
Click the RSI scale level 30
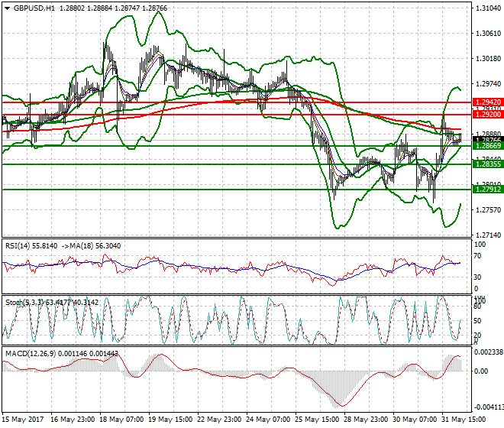(477, 277)
